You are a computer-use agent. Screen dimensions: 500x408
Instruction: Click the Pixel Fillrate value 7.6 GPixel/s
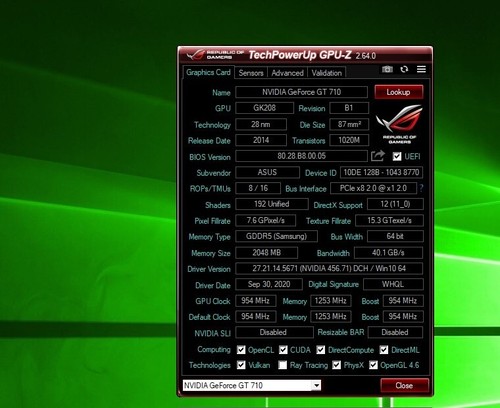[265, 220]
